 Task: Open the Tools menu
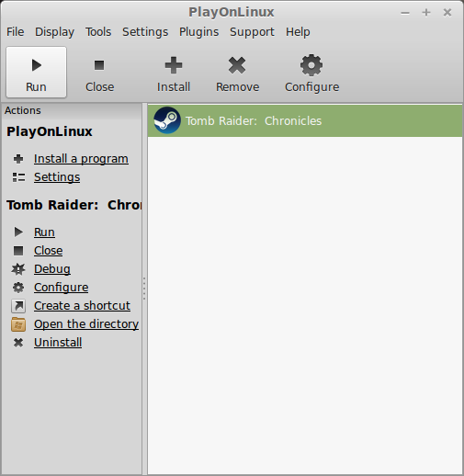click(x=98, y=32)
